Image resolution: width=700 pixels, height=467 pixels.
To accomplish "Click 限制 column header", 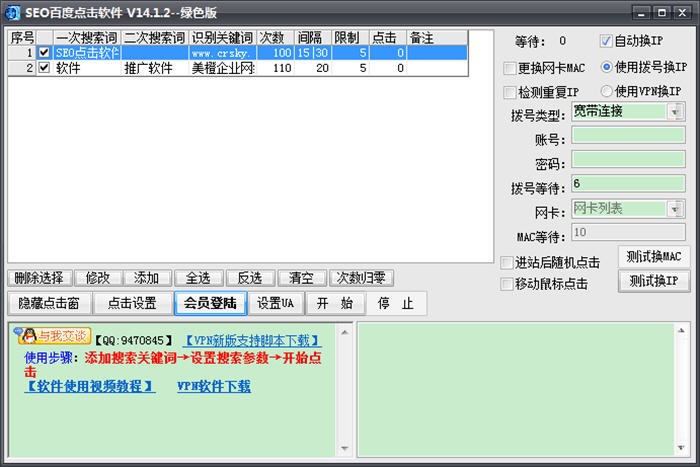I will (350, 38).
